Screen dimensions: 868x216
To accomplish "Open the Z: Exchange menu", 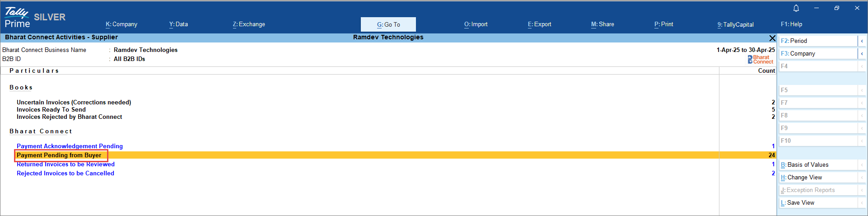I will (249, 24).
